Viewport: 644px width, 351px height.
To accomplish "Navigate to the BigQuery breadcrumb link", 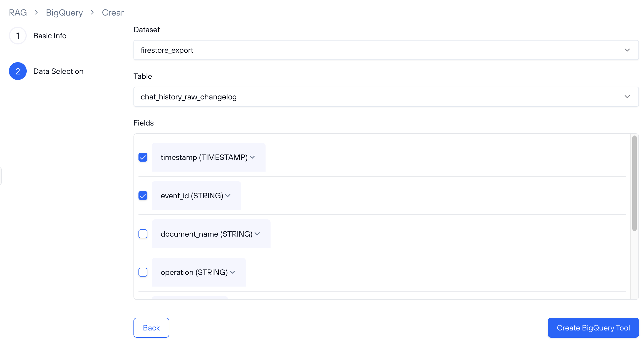I will [64, 12].
